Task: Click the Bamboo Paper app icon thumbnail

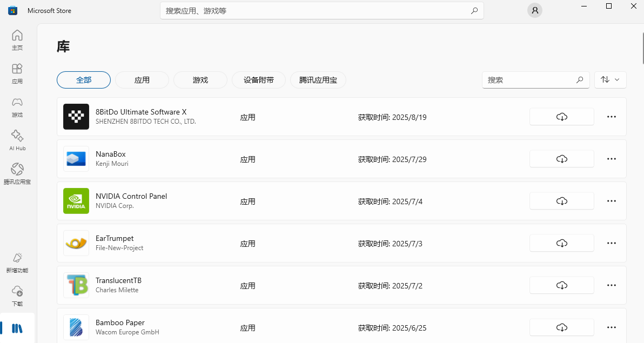Action: [x=76, y=327]
